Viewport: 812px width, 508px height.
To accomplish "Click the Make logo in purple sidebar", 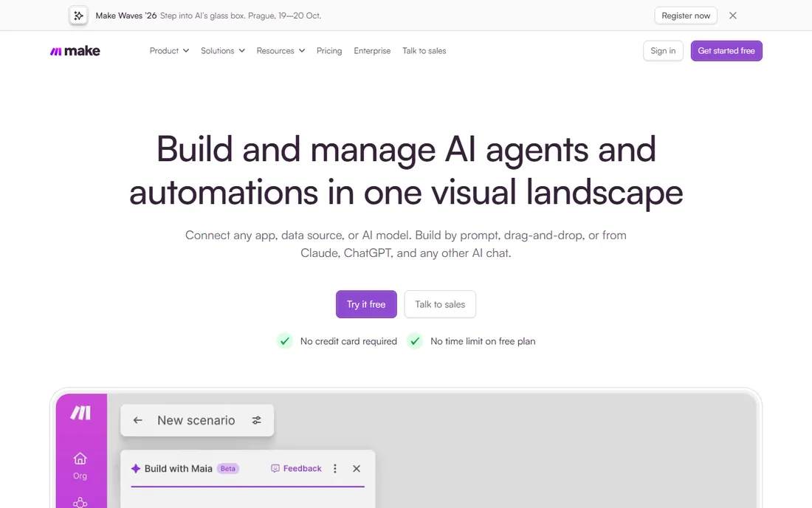I will click(80, 413).
